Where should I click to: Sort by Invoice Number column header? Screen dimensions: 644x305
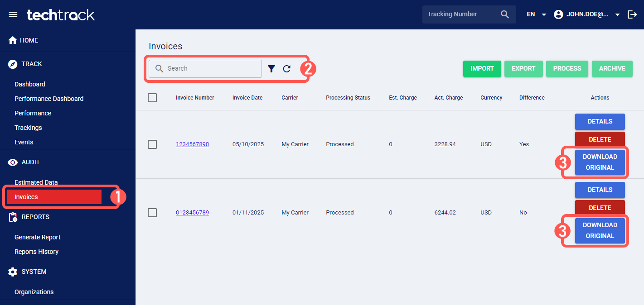click(x=195, y=98)
